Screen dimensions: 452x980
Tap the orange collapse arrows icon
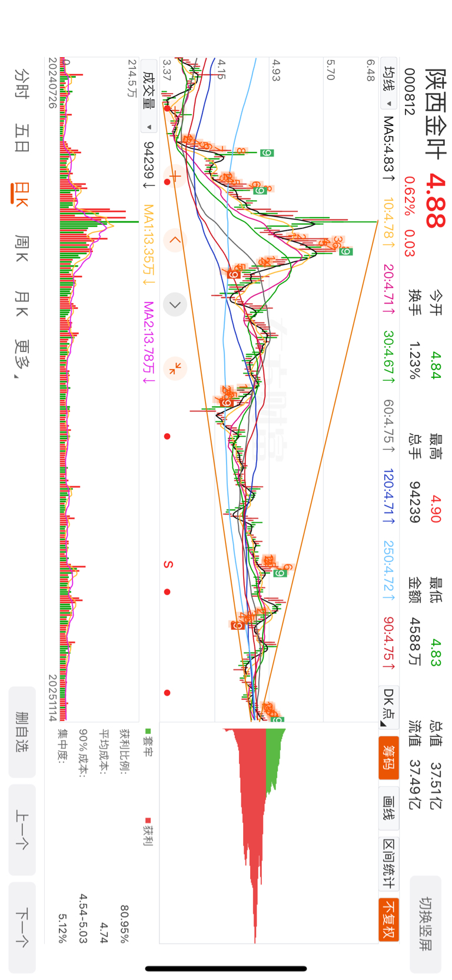coord(175,368)
